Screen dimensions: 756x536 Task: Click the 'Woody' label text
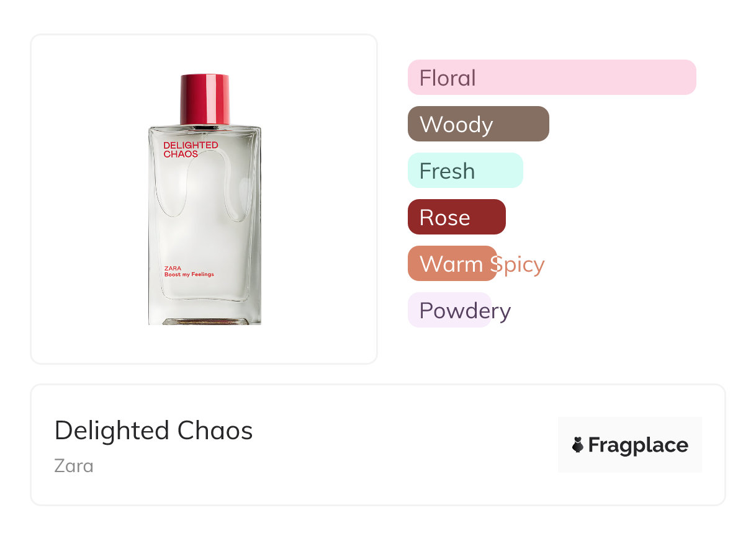pos(456,125)
